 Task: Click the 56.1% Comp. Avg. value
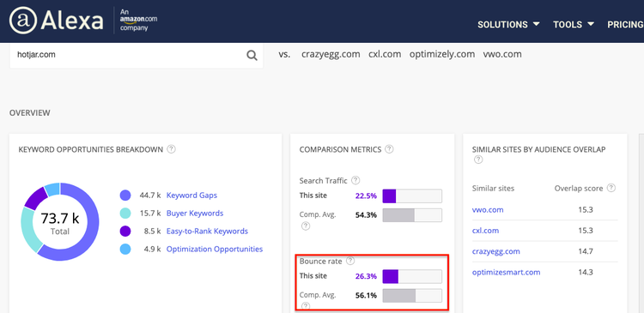pyautogui.click(x=366, y=295)
